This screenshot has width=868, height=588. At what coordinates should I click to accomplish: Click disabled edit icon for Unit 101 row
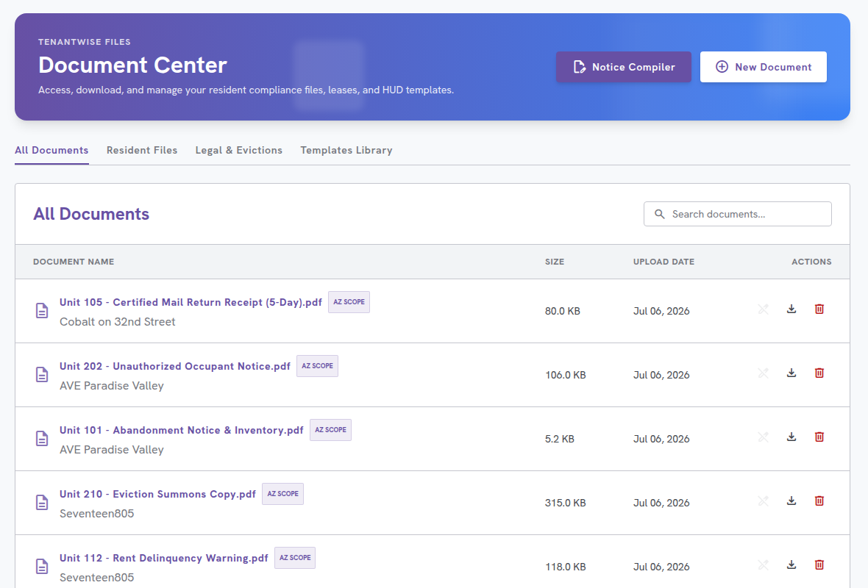[x=764, y=437]
